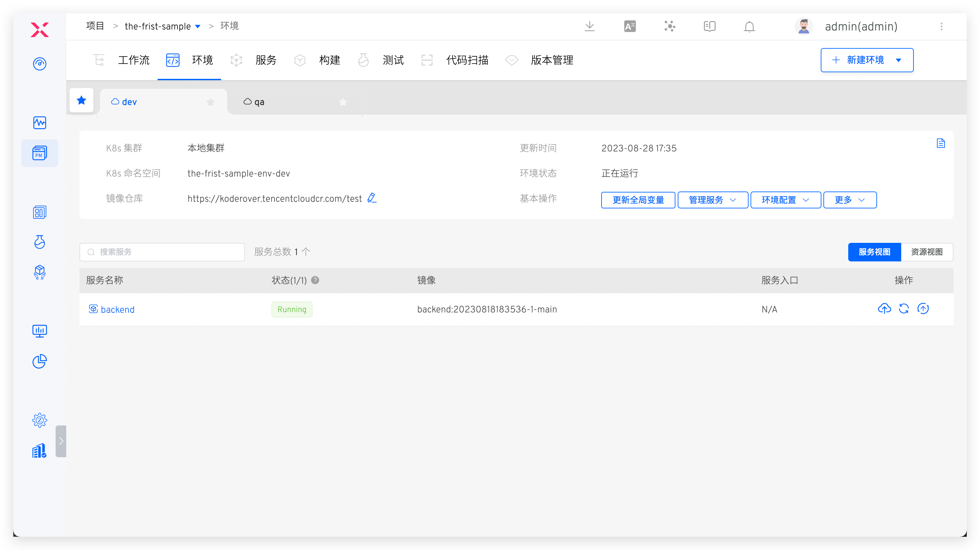Toggle the blue favorites filter star button
980x550 pixels.
pyautogui.click(x=81, y=100)
